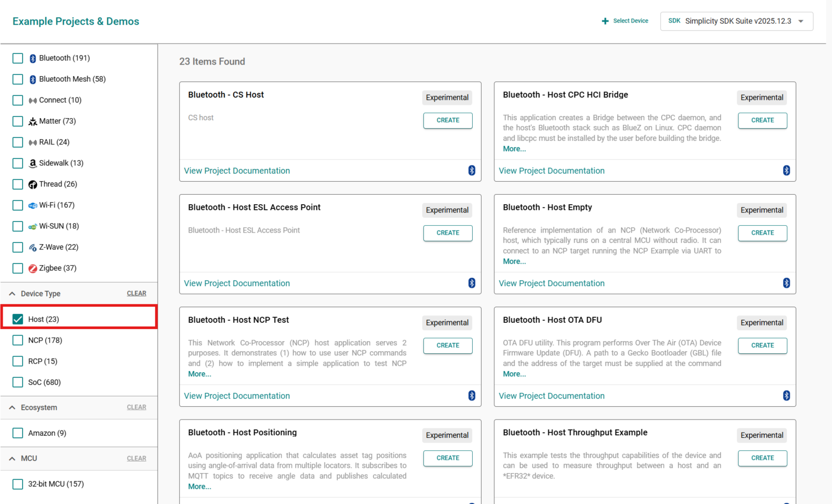Create the Host Throughput Example project

[763, 458]
